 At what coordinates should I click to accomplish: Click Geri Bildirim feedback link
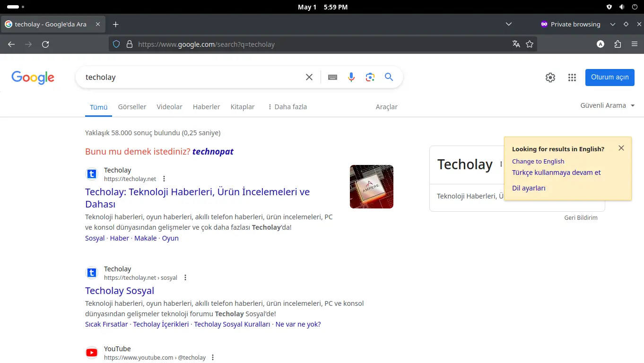[581, 218]
